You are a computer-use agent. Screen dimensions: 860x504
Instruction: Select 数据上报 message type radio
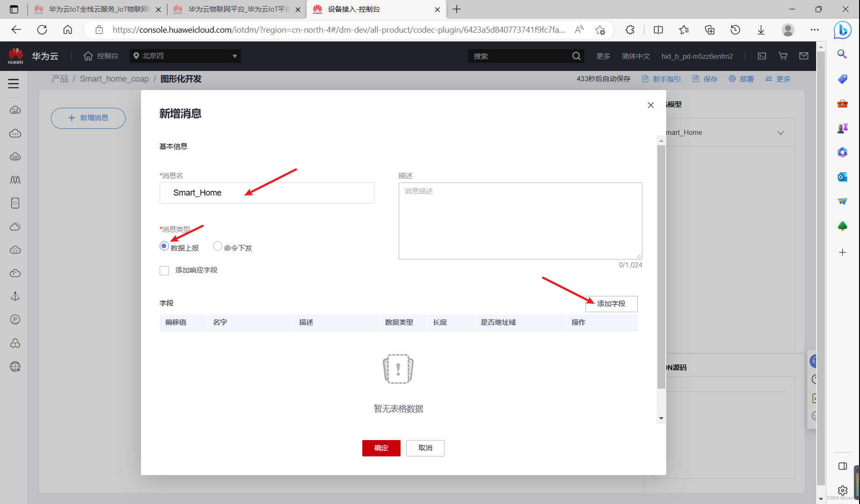(x=164, y=246)
